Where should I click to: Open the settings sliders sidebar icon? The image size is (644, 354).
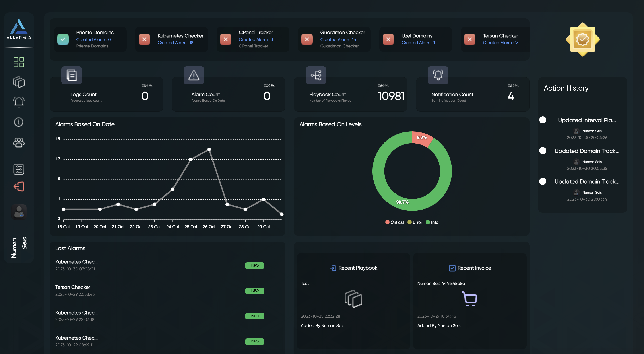(19, 169)
